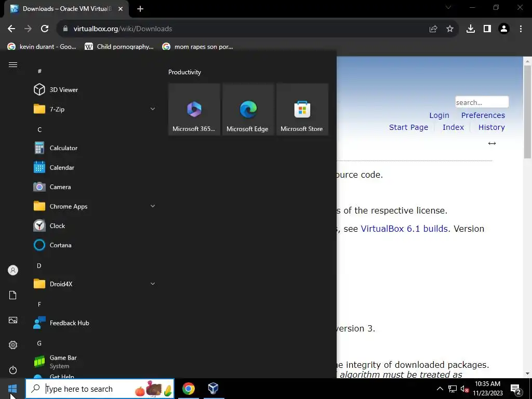Follow the VirtualBox 6.1 builds link
This screenshot has width=532, height=399.
[x=404, y=229]
